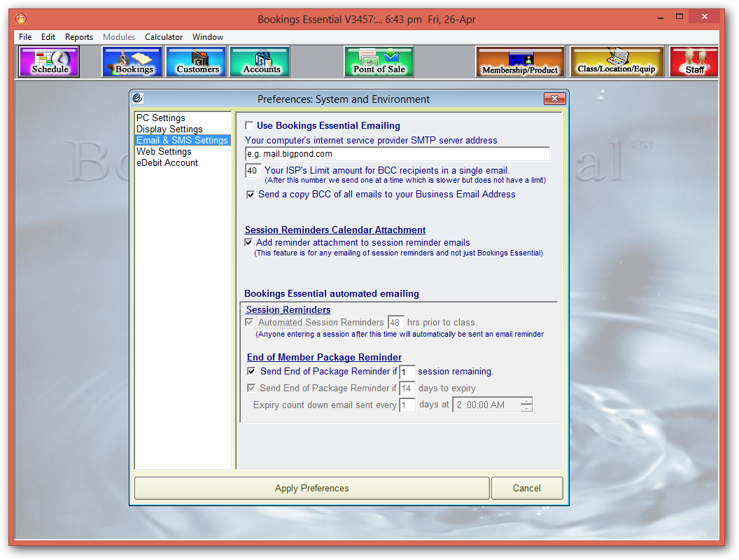Click the SMTP server address field

coord(397,154)
